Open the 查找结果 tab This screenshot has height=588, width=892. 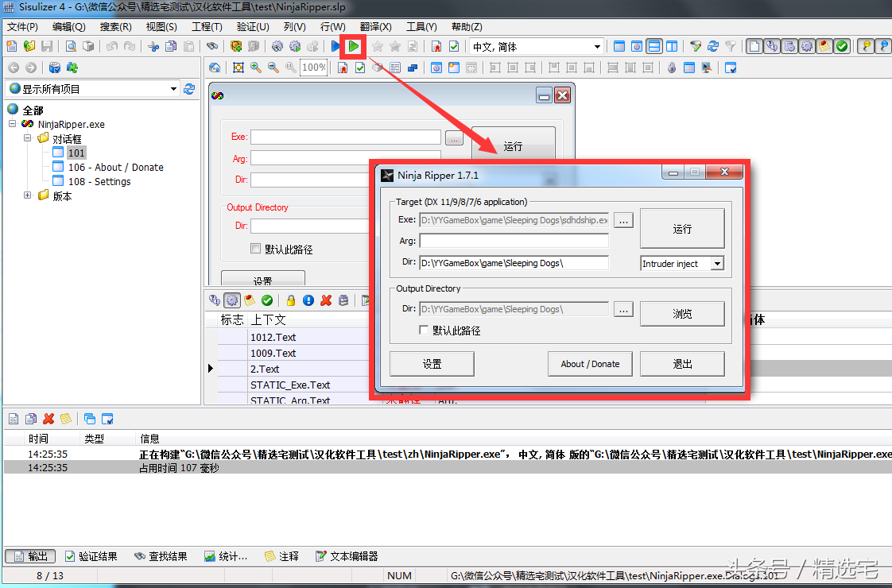coord(161,556)
